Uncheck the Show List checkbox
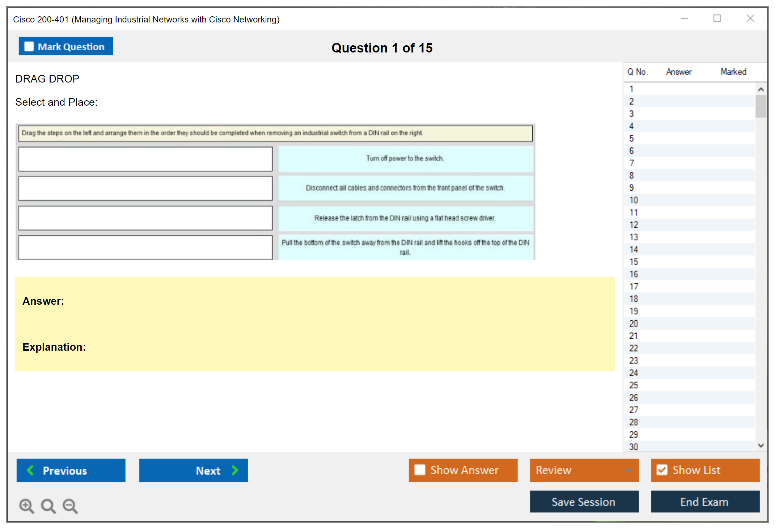 pyautogui.click(x=662, y=470)
